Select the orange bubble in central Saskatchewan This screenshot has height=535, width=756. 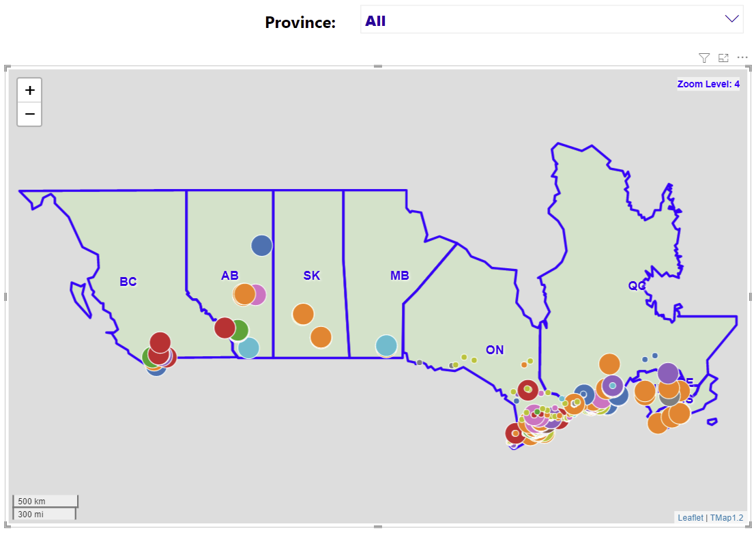point(304,314)
